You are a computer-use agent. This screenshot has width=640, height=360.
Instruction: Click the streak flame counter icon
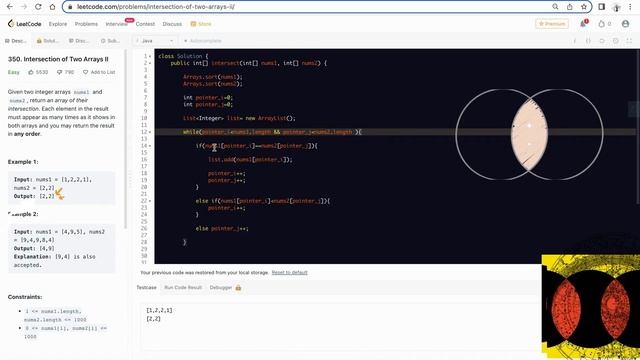tap(604, 24)
